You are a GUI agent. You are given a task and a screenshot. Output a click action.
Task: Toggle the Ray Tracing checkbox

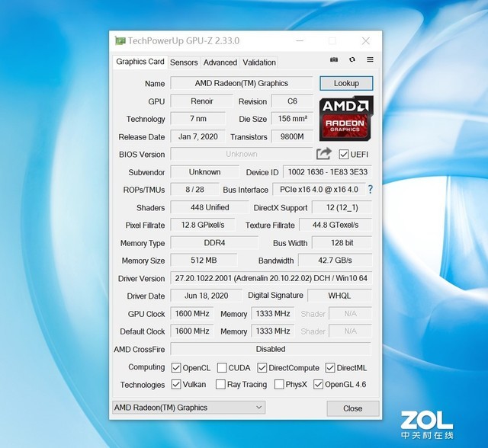[220, 384]
